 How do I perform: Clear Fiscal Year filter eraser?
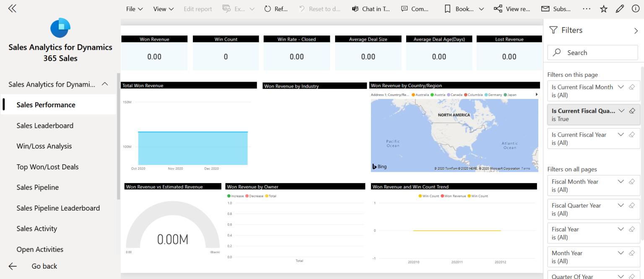tap(632, 230)
